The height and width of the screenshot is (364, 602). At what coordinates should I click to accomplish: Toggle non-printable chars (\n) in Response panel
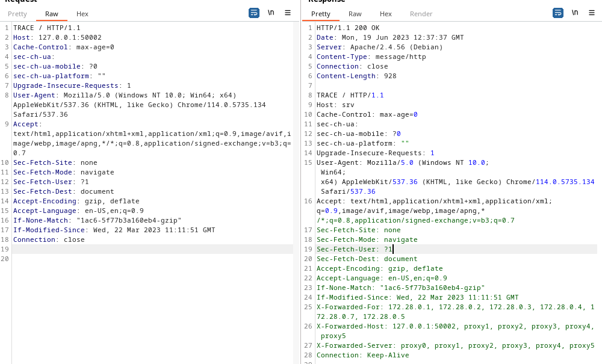(x=575, y=13)
